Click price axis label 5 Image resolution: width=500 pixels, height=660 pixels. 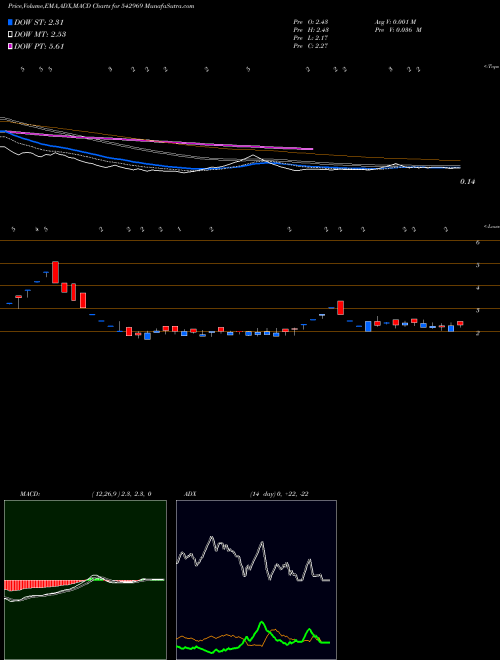point(478,265)
